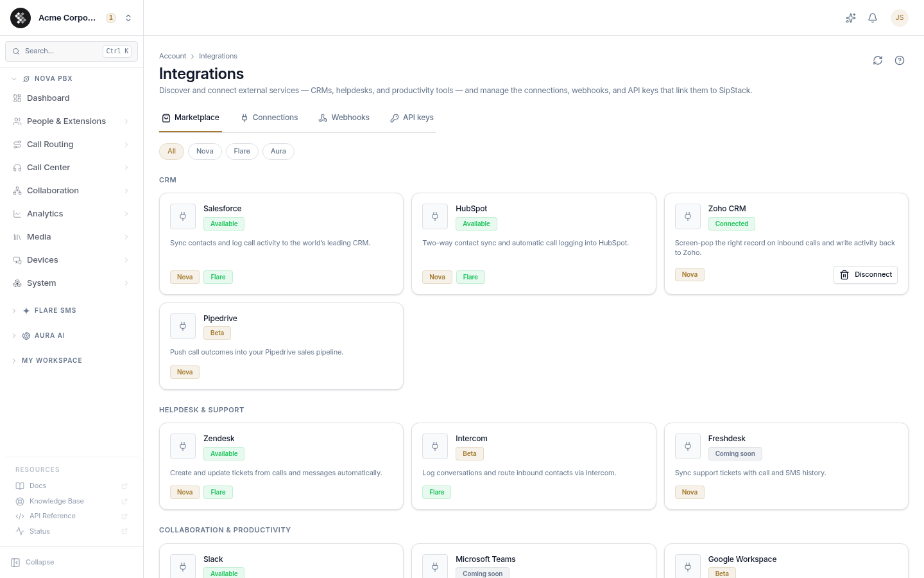Expand People & Extensions menu
This screenshot has width=924, height=578.
(71, 121)
